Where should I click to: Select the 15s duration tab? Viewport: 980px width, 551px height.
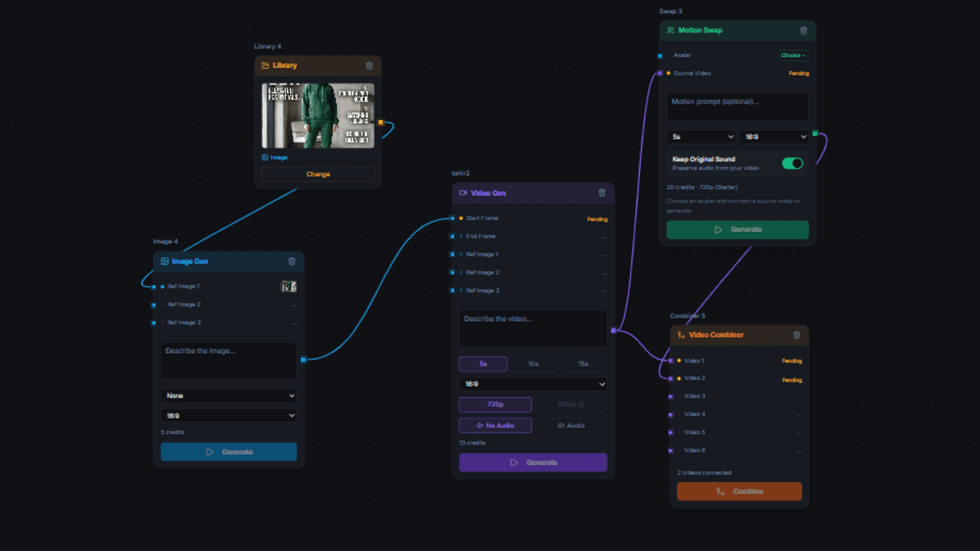583,364
